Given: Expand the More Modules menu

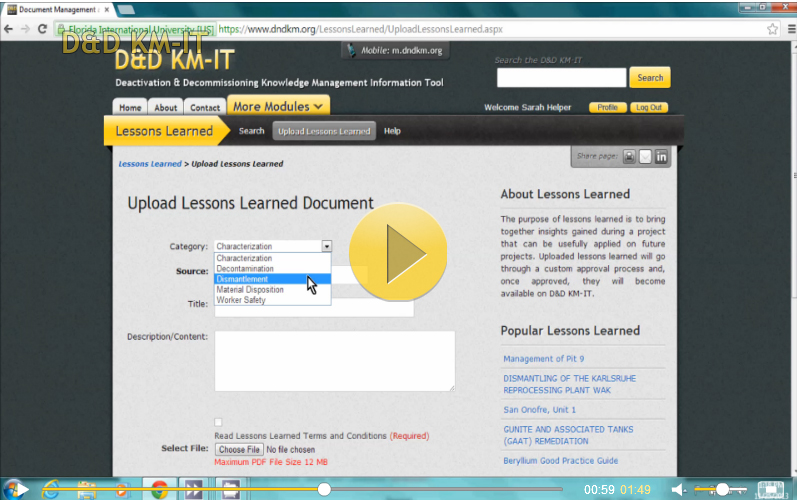Looking at the screenshot, I should pos(278,106).
